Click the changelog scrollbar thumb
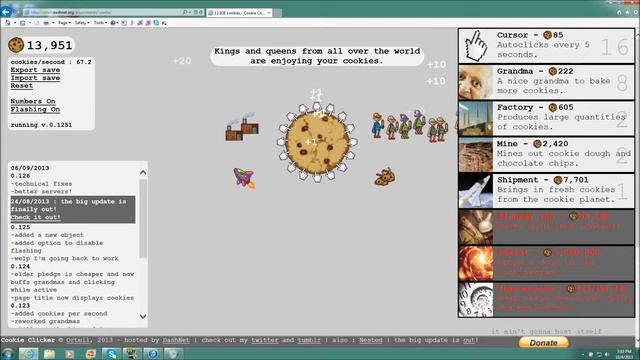 click(x=143, y=218)
